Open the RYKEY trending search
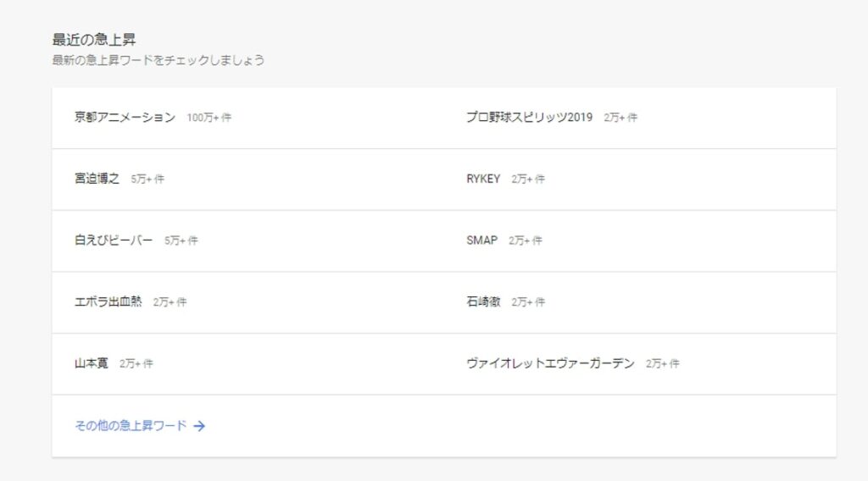868x481 pixels. click(483, 179)
